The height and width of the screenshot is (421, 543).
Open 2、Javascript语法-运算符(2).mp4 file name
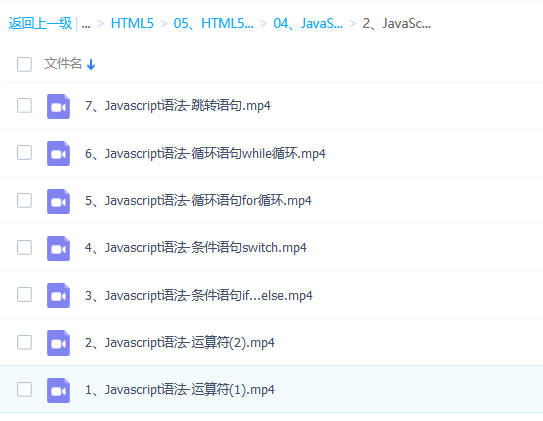coord(180,343)
